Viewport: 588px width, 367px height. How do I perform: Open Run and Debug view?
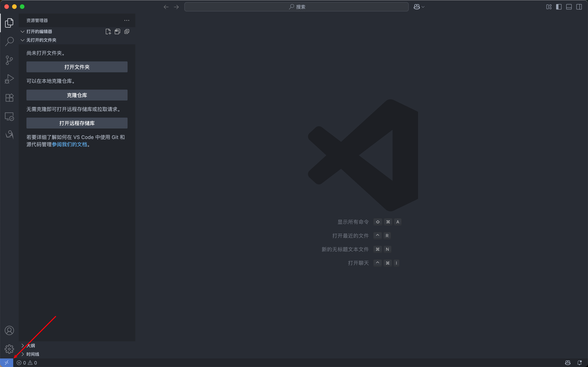click(9, 79)
